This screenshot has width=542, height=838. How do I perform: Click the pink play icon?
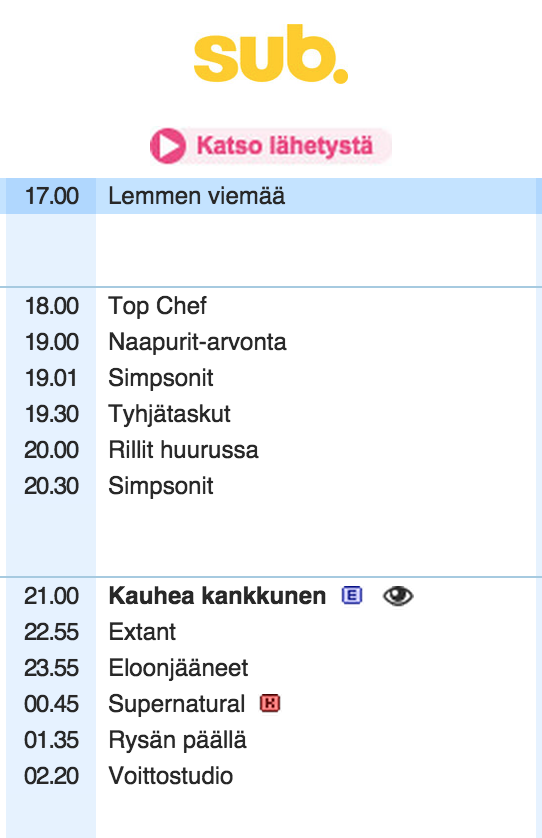click(168, 146)
